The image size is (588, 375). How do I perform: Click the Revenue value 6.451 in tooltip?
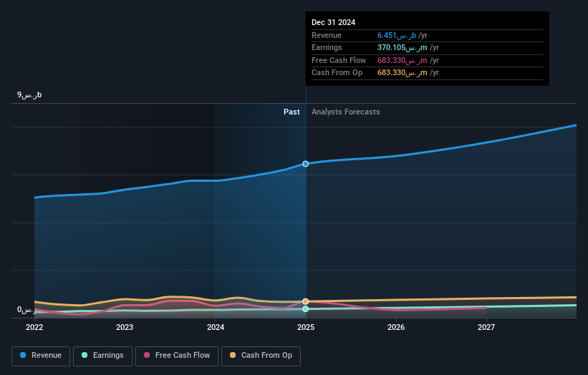click(x=397, y=35)
